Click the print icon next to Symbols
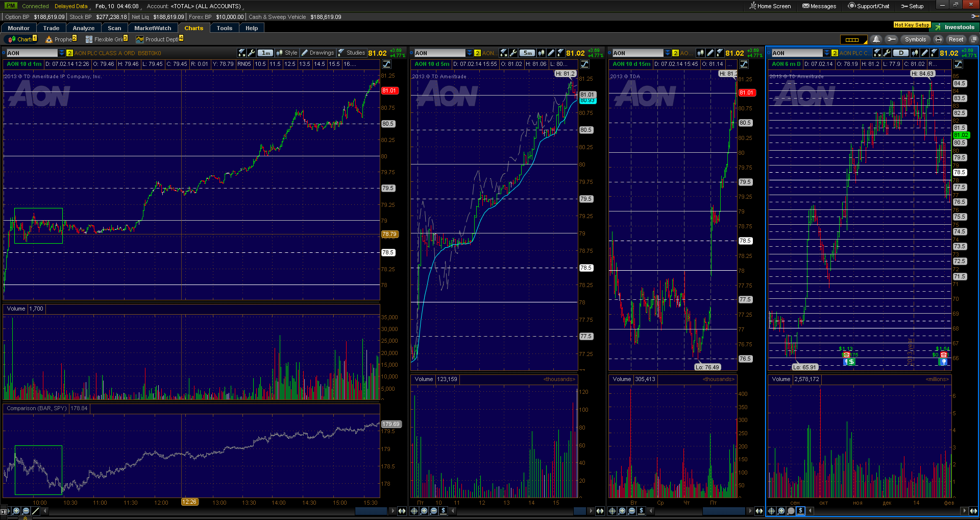 click(938, 39)
